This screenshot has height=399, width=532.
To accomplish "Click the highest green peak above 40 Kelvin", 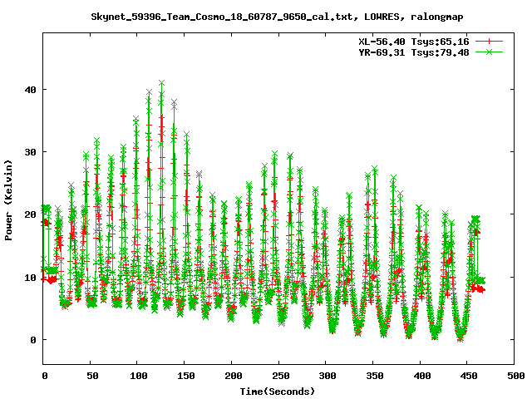I will pos(161,83).
